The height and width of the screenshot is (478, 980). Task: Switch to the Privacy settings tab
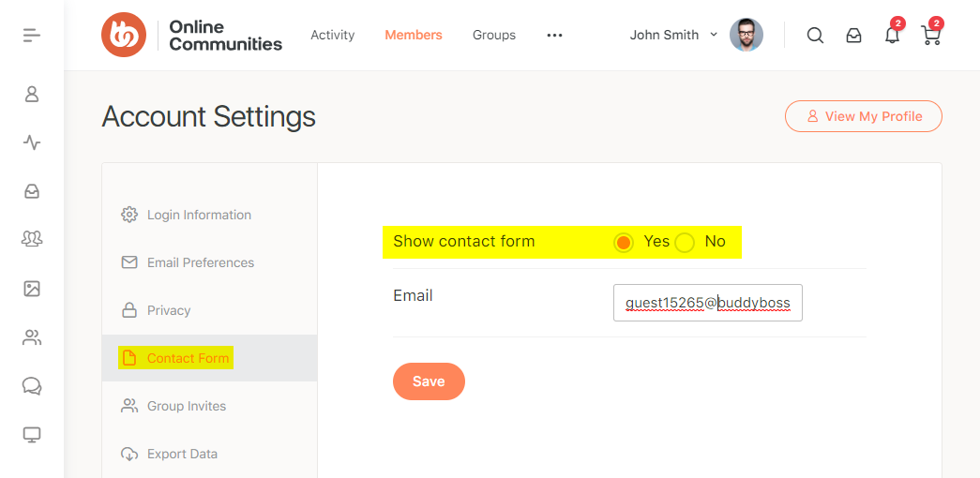169,310
